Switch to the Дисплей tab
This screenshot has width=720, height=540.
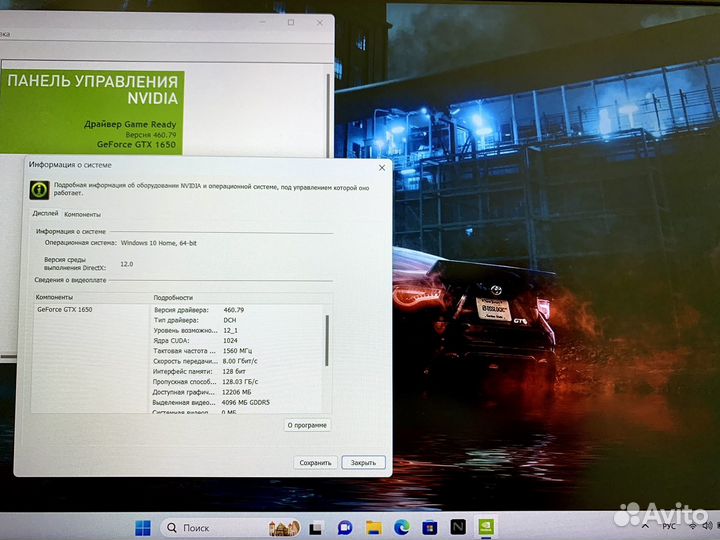(45, 214)
